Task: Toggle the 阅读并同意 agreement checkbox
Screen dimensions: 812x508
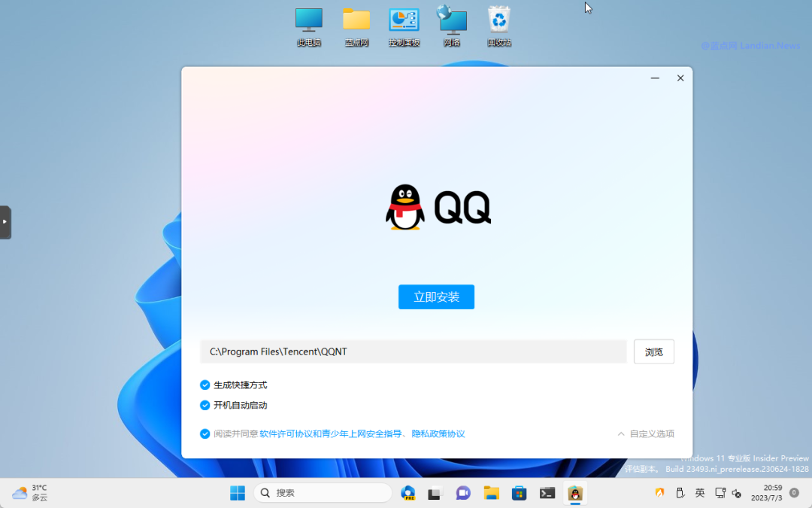Action: coord(205,433)
